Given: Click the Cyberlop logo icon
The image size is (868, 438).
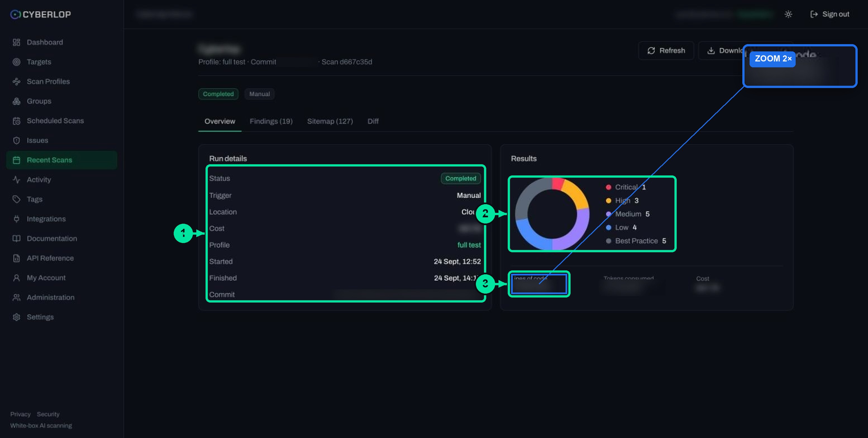Looking at the screenshot, I should click(x=15, y=14).
